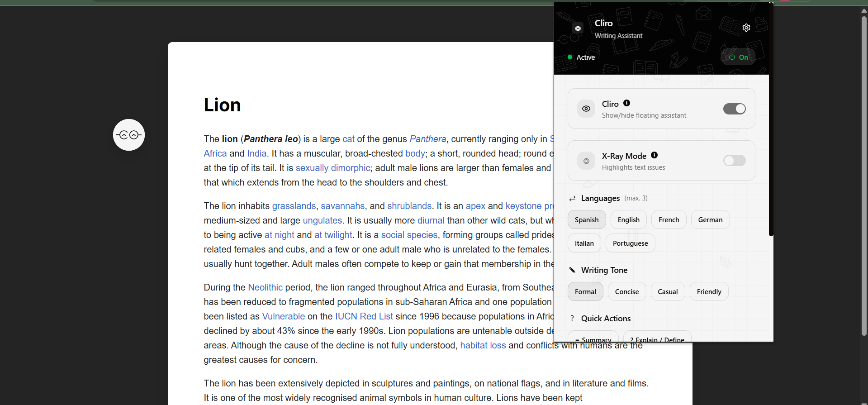Open Cliro settings gear
Viewport: 868px width, 405px height.
click(746, 28)
